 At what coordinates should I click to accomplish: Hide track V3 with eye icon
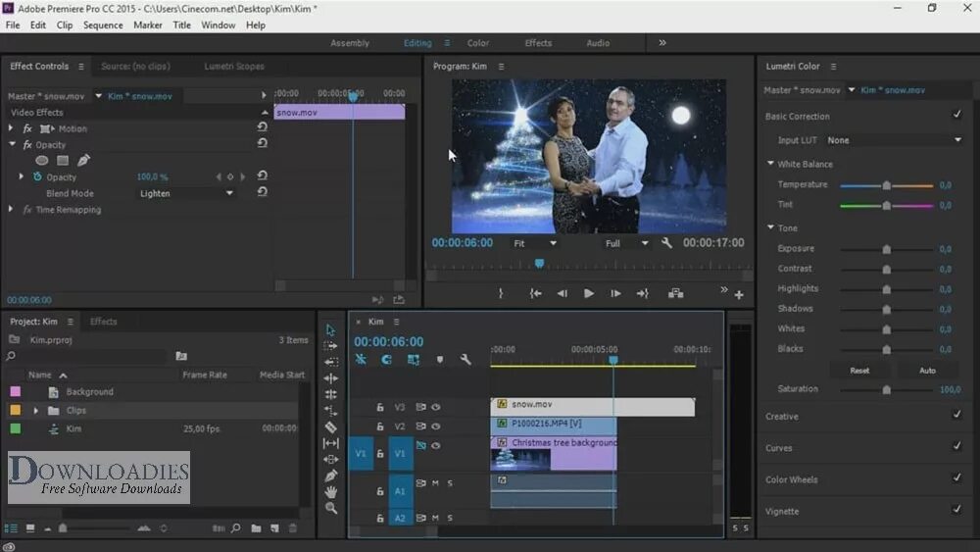click(x=436, y=407)
